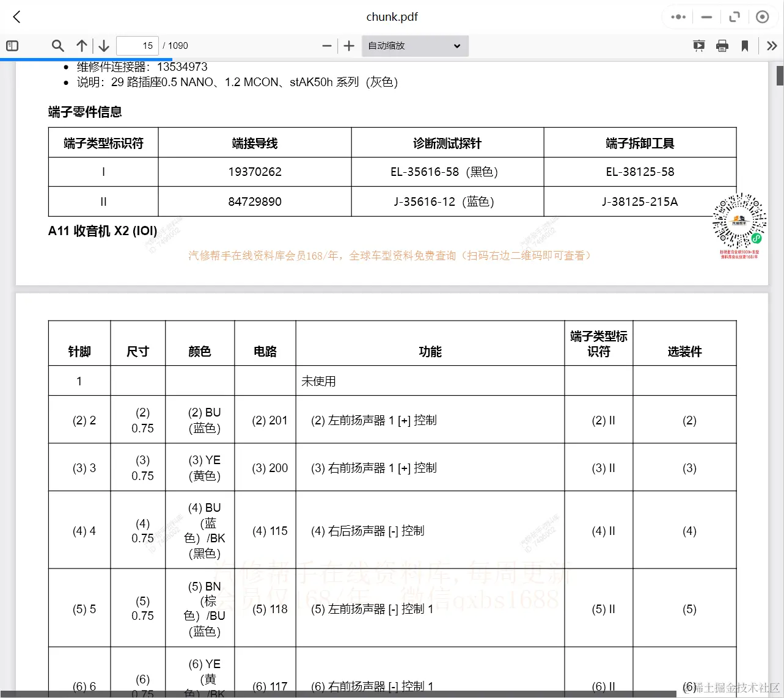Select the cell 84729890
Viewport: 784px width, 698px height.
point(255,202)
